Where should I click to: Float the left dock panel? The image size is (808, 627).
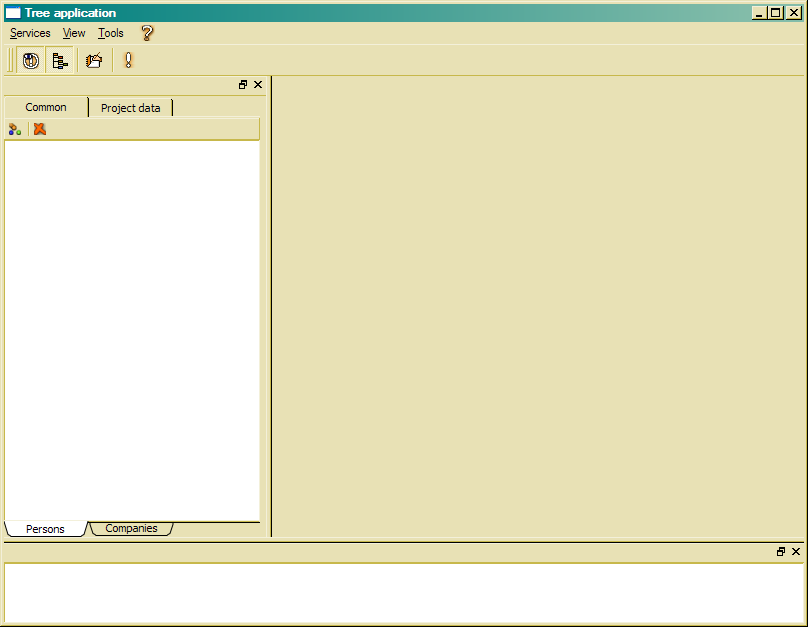pyautogui.click(x=243, y=85)
